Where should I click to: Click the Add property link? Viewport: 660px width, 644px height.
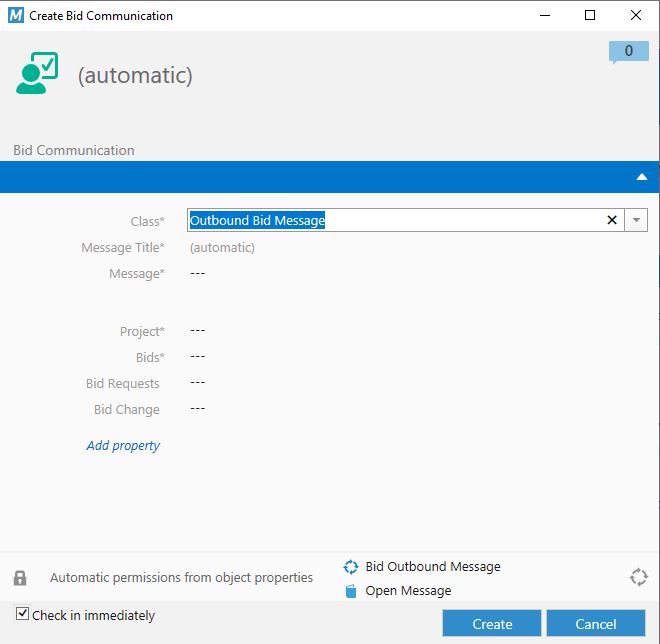pyautogui.click(x=123, y=446)
